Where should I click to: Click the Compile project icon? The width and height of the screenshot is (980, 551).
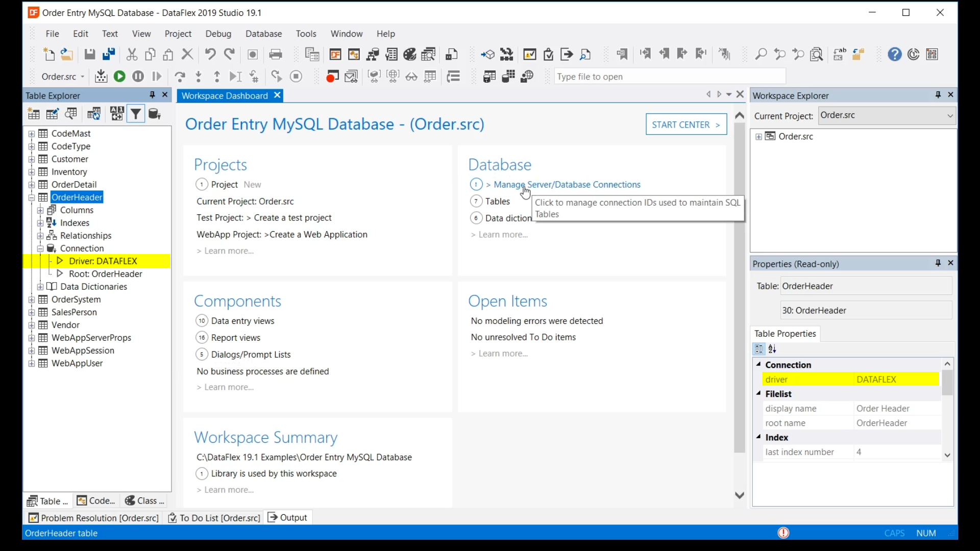tap(101, 77)
